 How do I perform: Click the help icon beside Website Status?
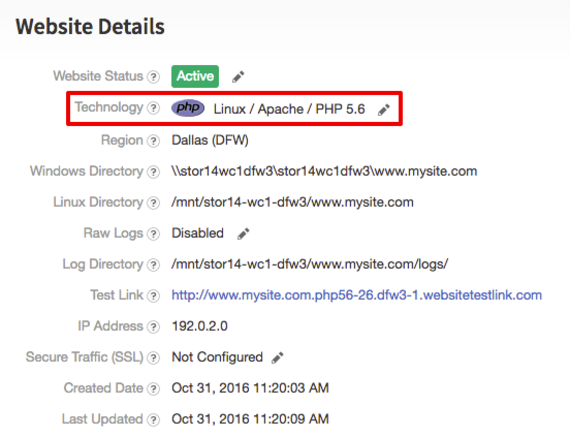[x=153, y=77]
